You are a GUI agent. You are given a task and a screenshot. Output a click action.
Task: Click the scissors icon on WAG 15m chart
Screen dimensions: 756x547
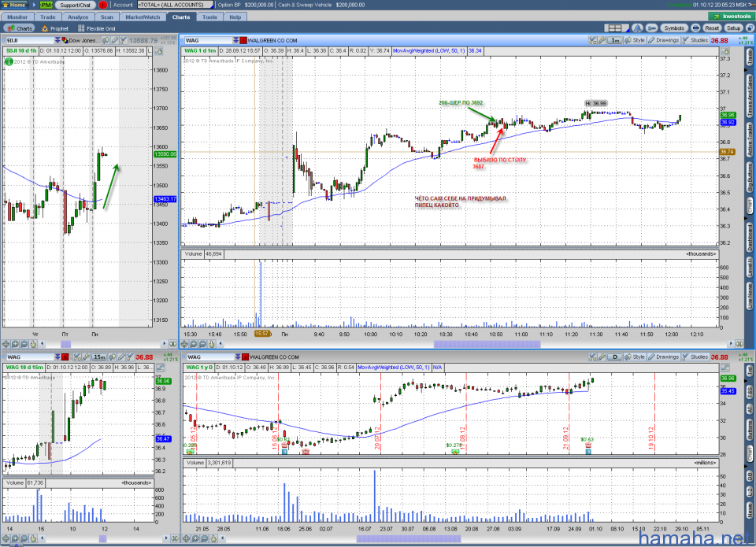(x=77, y=357)
